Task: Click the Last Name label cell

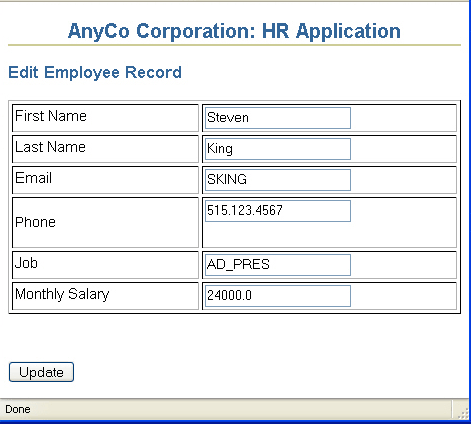Action: coord(105,149)
